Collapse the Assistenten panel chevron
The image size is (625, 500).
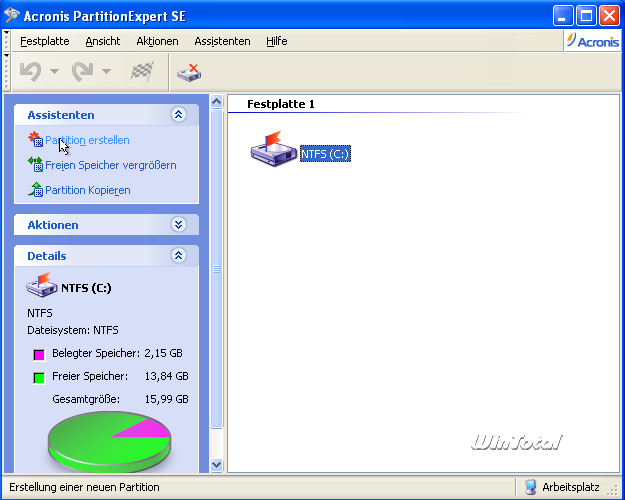pyautogui.click(x=179, y=115)
